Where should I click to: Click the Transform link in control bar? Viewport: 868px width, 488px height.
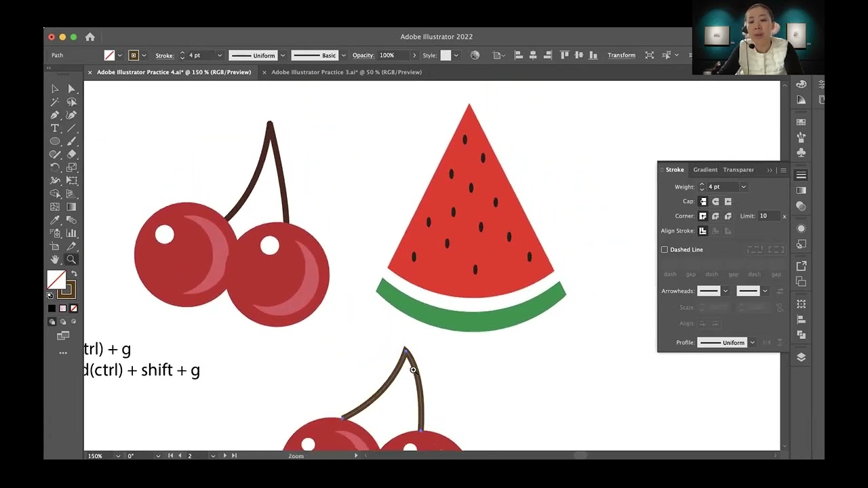pos(621,56)
